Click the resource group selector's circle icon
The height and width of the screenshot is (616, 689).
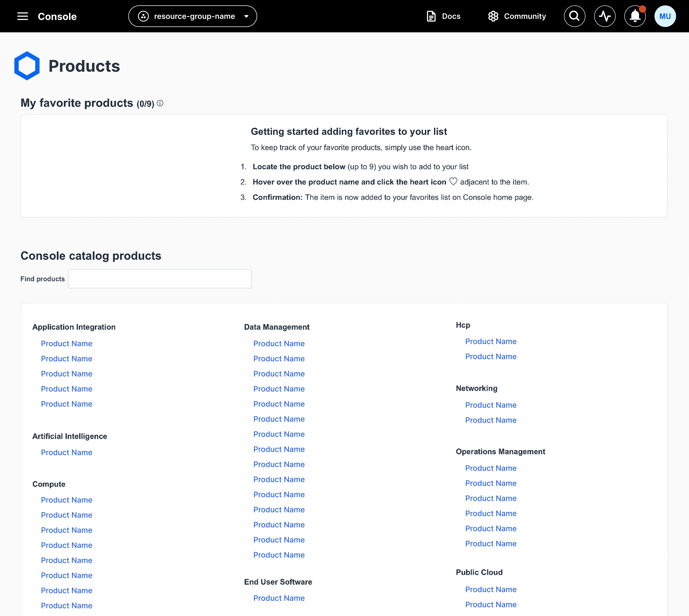coord(143,16)
